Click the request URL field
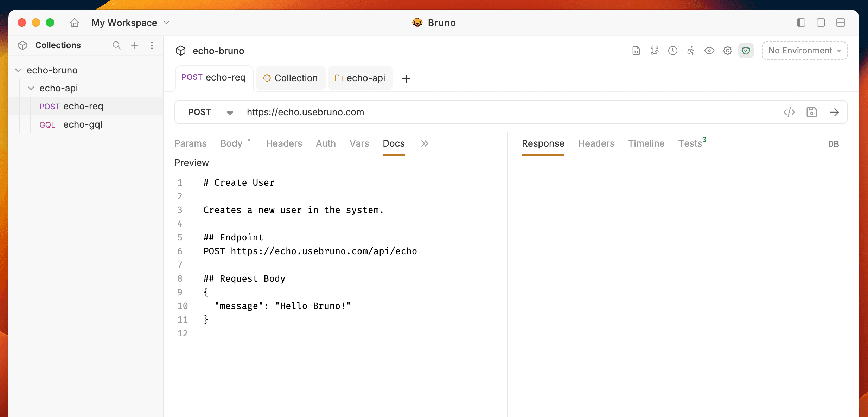 point(422,112)
